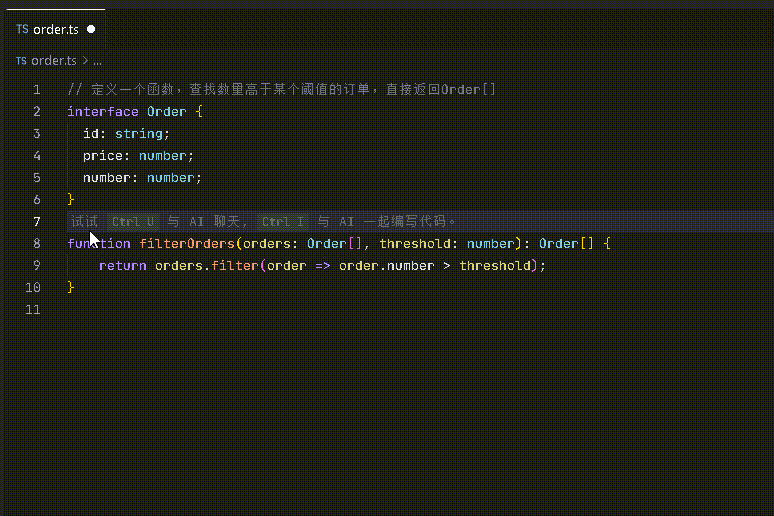Click line number 11 in the gutter
Viewport: 774px width, 516px height.
coord(34,310)
